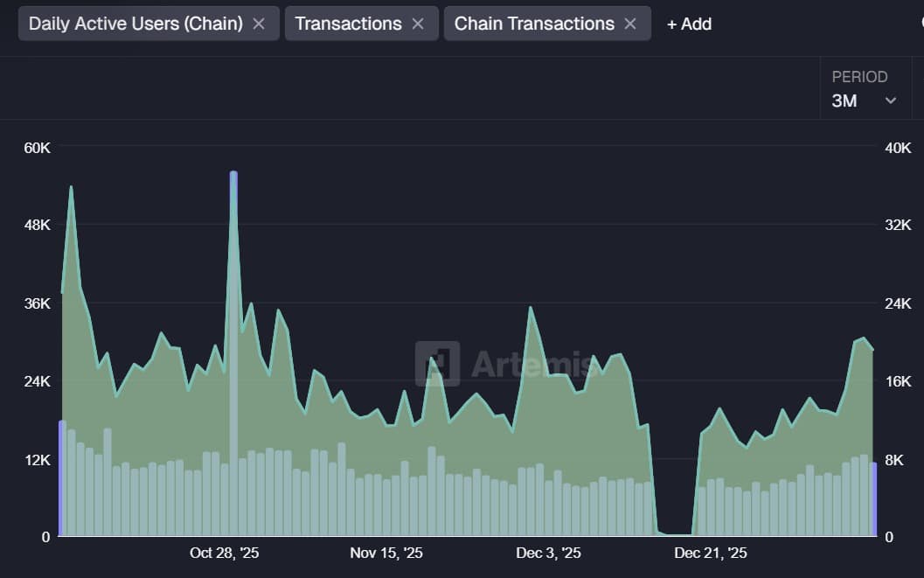This screenshot has height=578, width=924.
Task: Remove the Daily Active Users (Chain) metric
Action: pyautogui.click(x=259, y=24)
